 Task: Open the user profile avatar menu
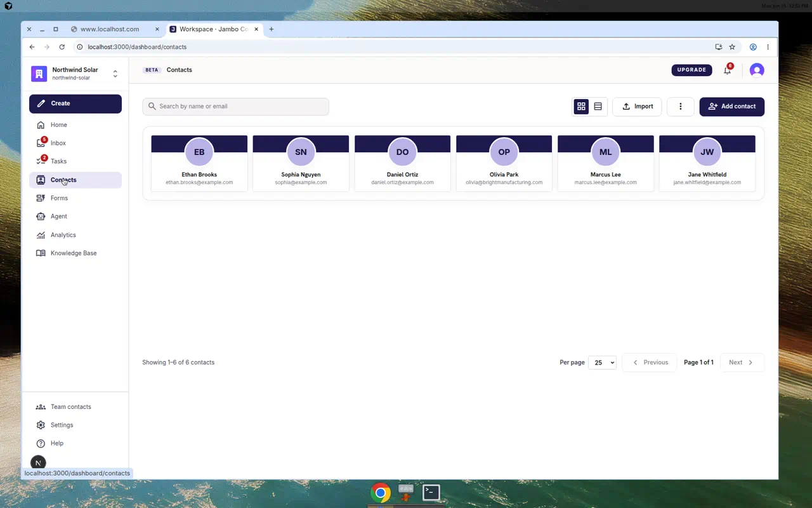click(757, 70)
